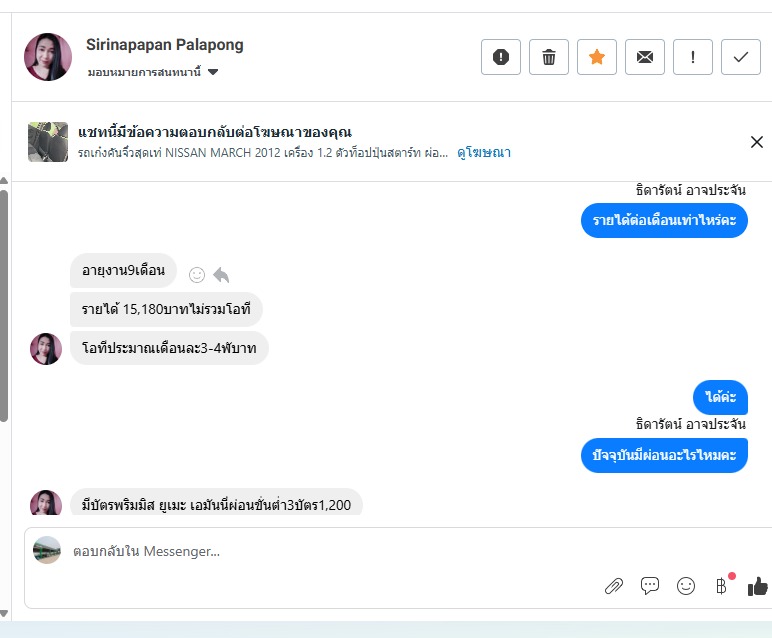The image size is (772, 638).
Task: Delete the conversation using trash icon
Action: [x=549, y=57]
